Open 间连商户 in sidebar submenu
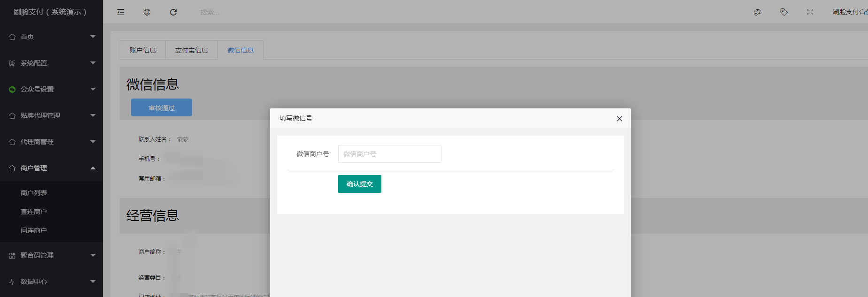The width and height of the screenshot is (868, 297). pos(34,230)
